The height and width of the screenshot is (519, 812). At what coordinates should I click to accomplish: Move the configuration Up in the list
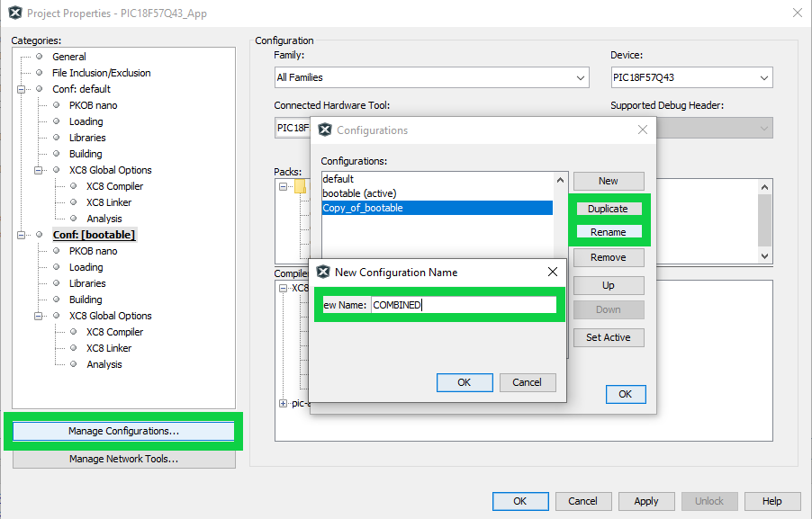(x=608, y=285)
